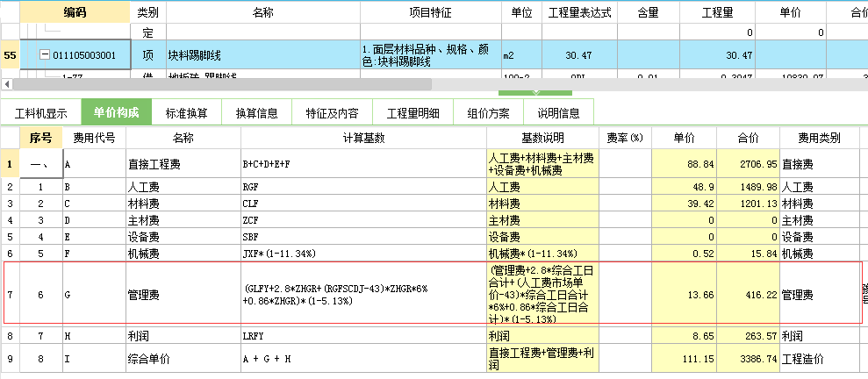Click the 费用代号 column header
This screenshot has height=379, width=868.
(x=94, y=139)
